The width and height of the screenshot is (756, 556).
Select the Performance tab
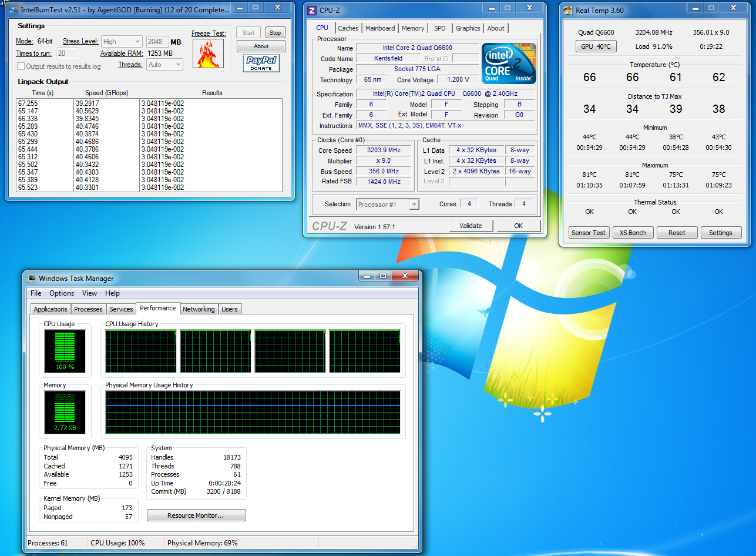pos(158,308)
